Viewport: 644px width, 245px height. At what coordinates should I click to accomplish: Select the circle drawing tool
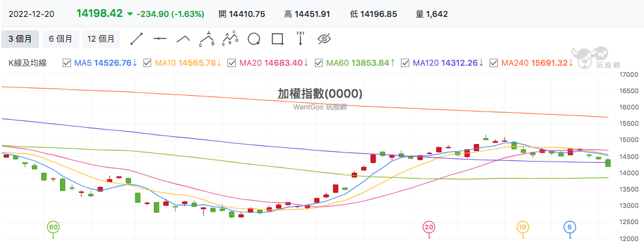click(x=254, y=39)
